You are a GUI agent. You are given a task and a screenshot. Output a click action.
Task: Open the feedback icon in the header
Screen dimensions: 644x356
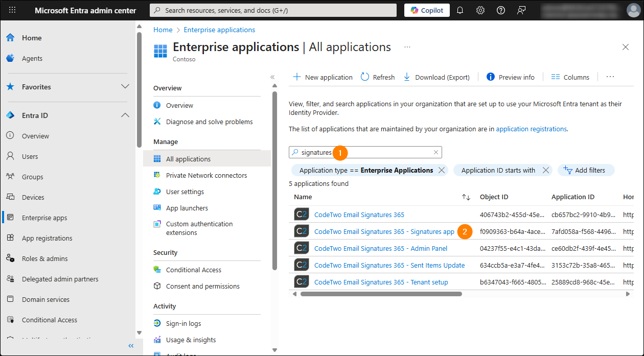pyautogui.click(x=521, y=10)
